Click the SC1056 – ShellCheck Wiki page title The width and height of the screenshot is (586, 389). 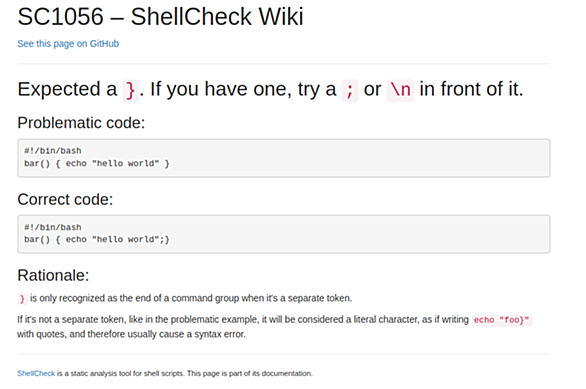pyautogui.click(x=160, y=17)
